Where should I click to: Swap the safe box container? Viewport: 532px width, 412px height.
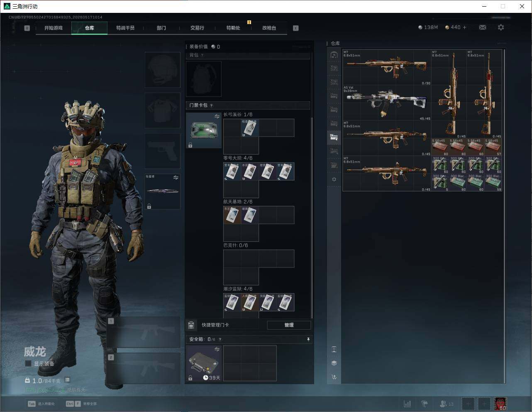pos(217,349)
